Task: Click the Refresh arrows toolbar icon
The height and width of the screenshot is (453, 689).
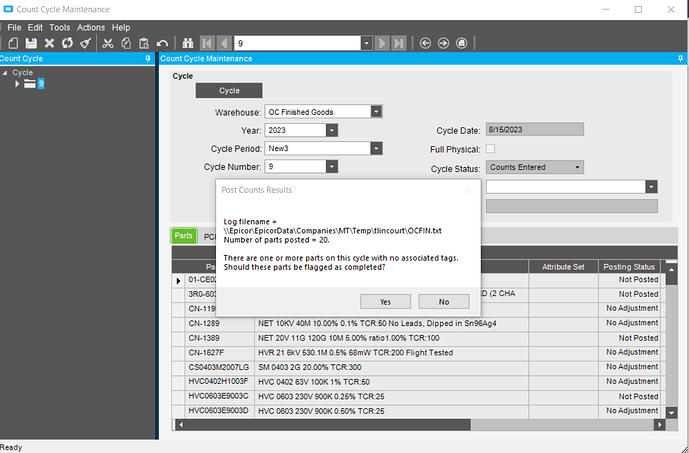Action: 67,43
